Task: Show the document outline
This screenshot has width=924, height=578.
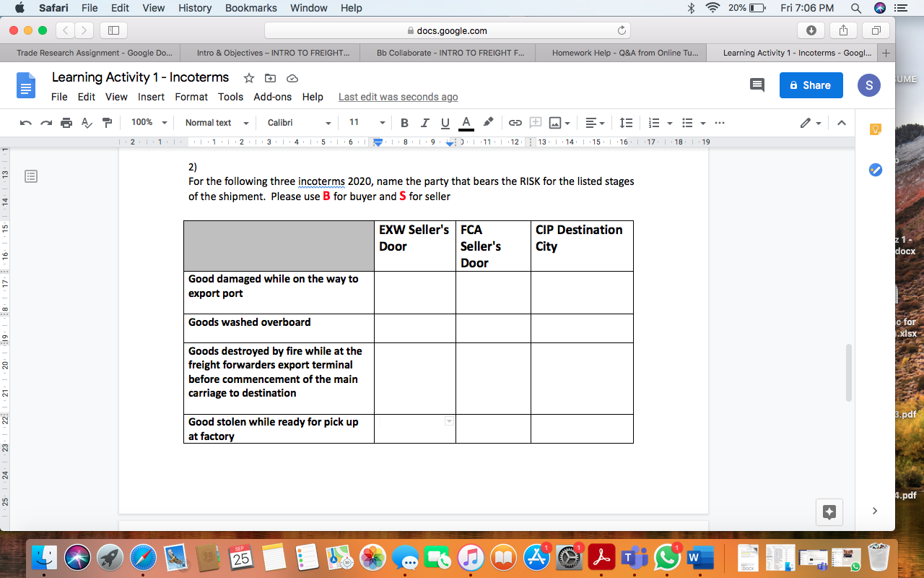Action: 31,176
